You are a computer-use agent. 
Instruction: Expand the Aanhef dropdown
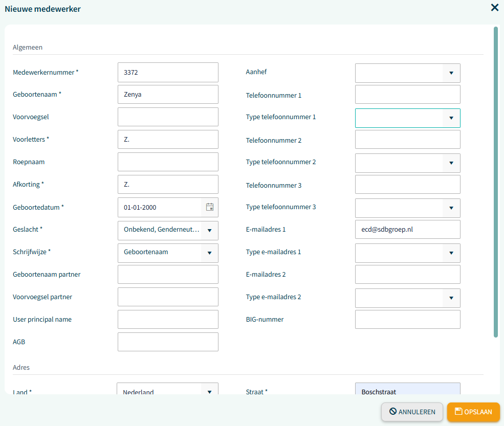click(451, 73)
